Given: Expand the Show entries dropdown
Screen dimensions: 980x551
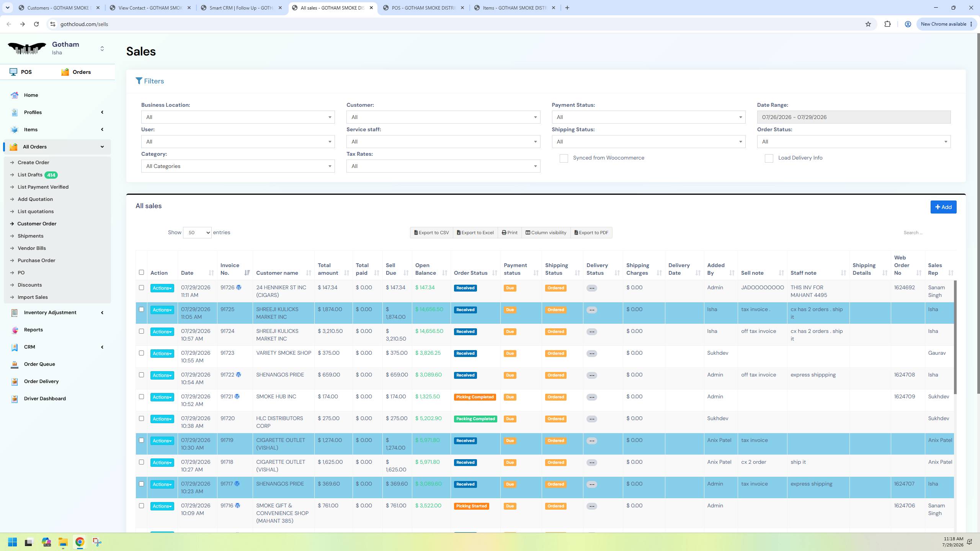Looking at the screenshot, I should [x=197, y=233].
